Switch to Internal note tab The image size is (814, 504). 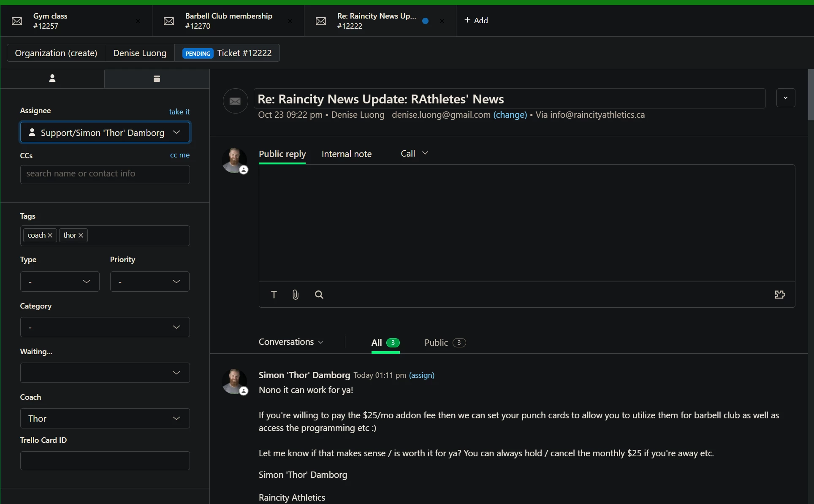pyautogui.click(x=346, y=154)
